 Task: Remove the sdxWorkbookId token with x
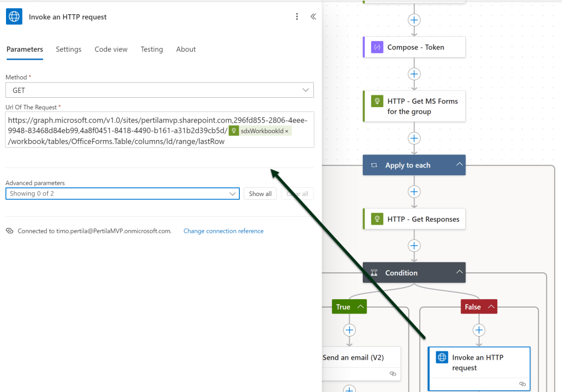pos(286,131)
